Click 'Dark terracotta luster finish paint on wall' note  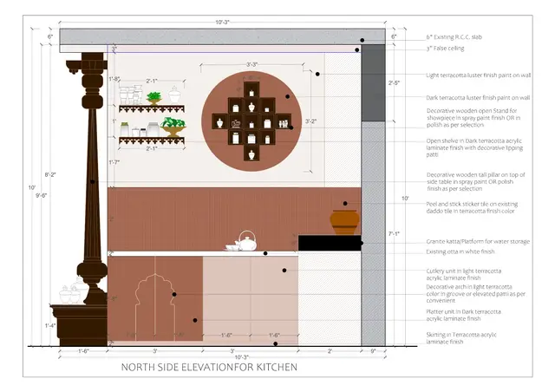pyautogui.click(x=478, y=97)
